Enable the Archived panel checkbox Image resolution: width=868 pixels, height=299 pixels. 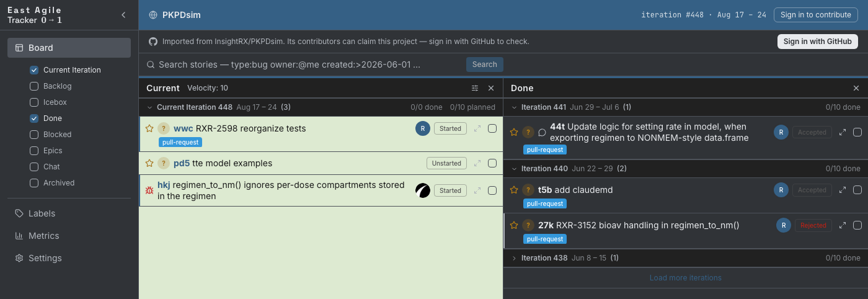click(34, 183)
